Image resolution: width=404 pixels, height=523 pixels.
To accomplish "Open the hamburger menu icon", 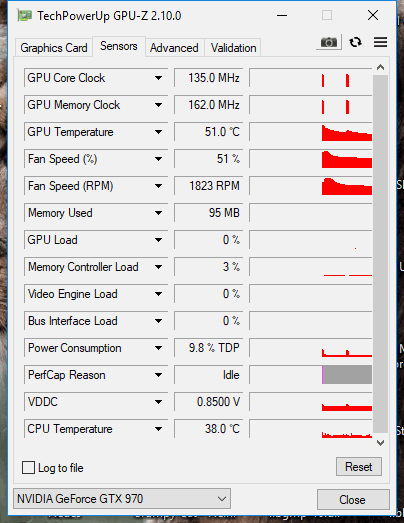I will [380, 42].
